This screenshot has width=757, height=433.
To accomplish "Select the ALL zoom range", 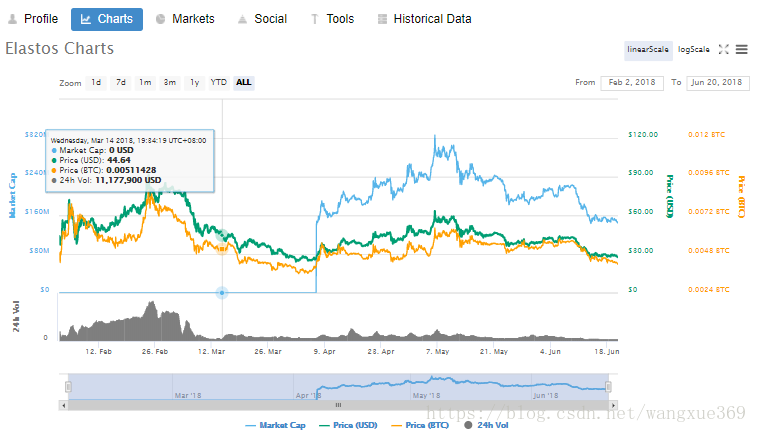I will 244,83.
